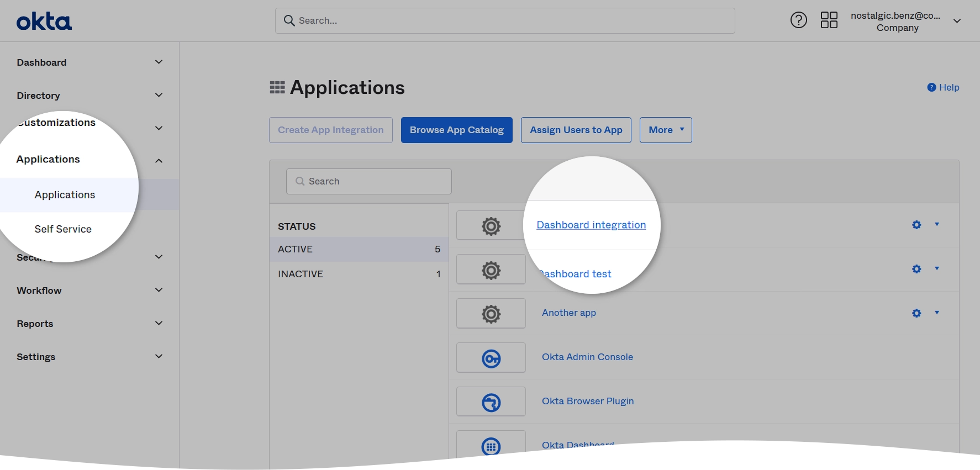This screenshot has height=470, width=980.
Task: Expand the Customizations sidebar chevron
Action: [x=159, y=128]
